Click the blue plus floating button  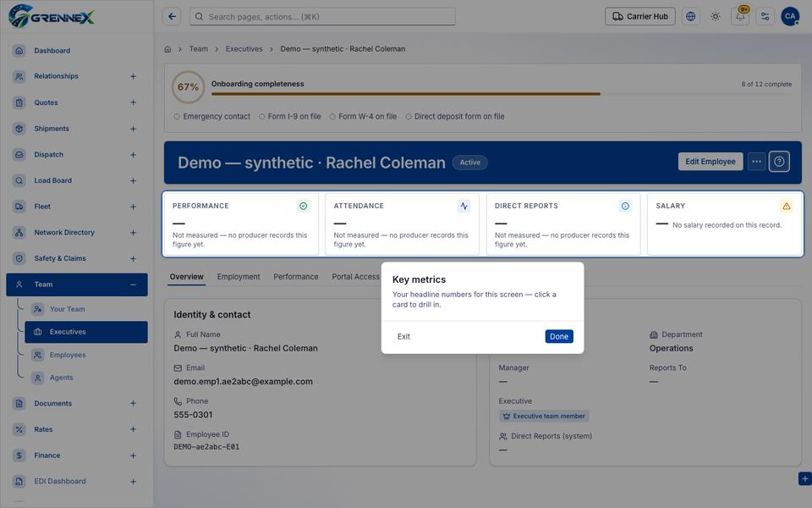(x=804, y=478)
